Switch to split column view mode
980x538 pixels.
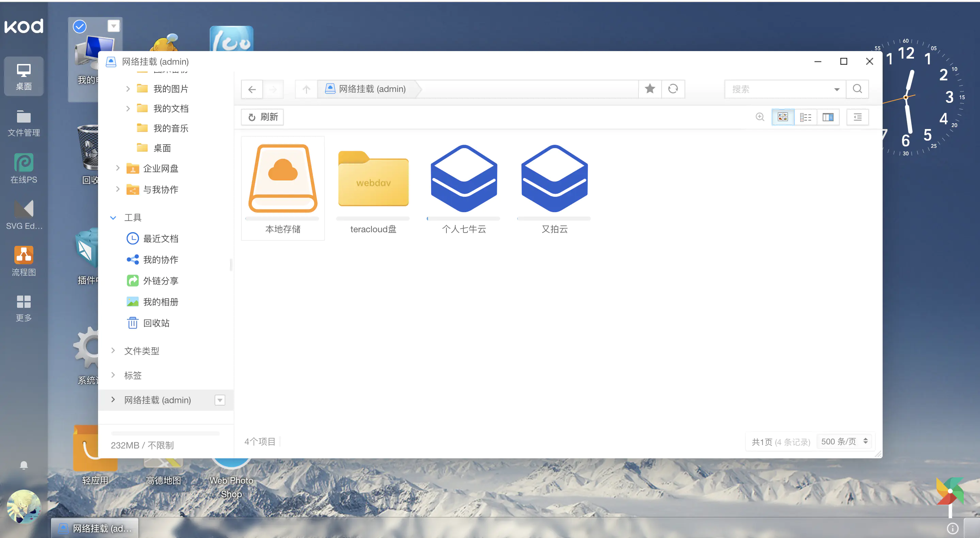tap(828, 117)
